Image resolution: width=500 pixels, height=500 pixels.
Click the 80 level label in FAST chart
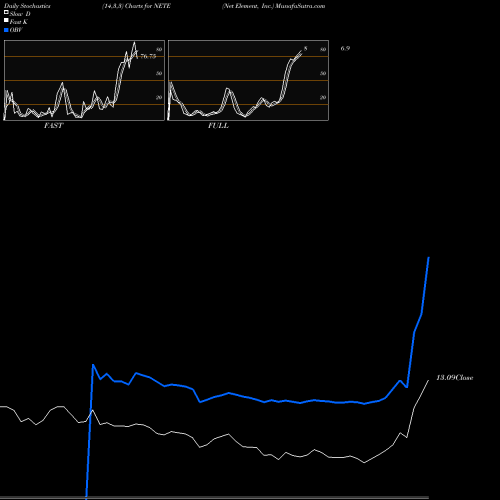pos(159,49)
